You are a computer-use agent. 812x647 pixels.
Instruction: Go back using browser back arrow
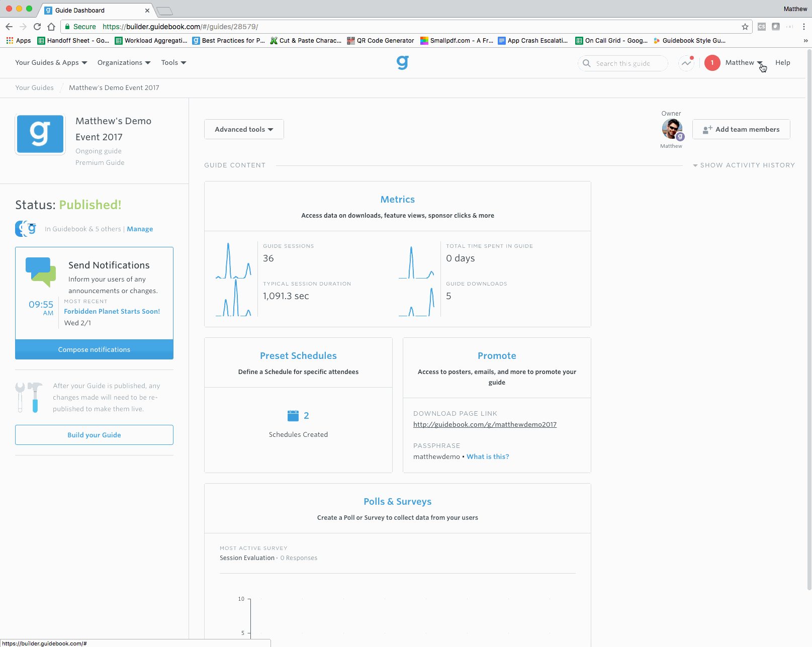(9, 27)
